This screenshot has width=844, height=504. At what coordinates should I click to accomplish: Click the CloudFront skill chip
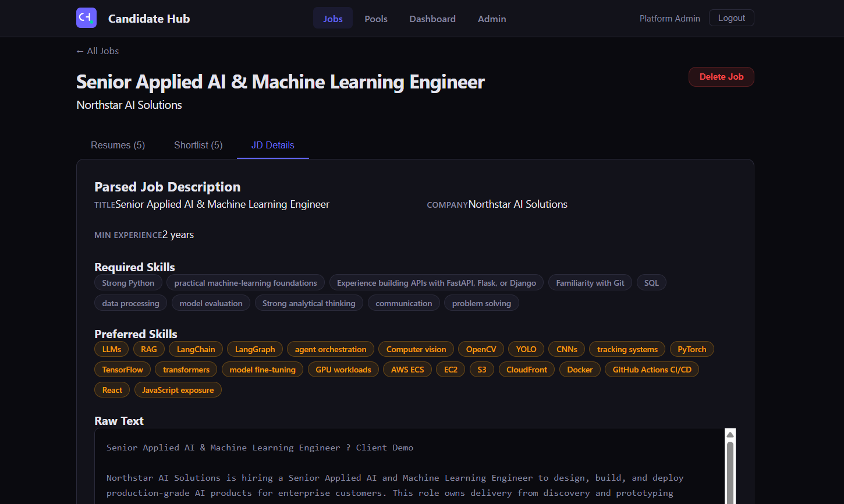click(x=527, y=370)
